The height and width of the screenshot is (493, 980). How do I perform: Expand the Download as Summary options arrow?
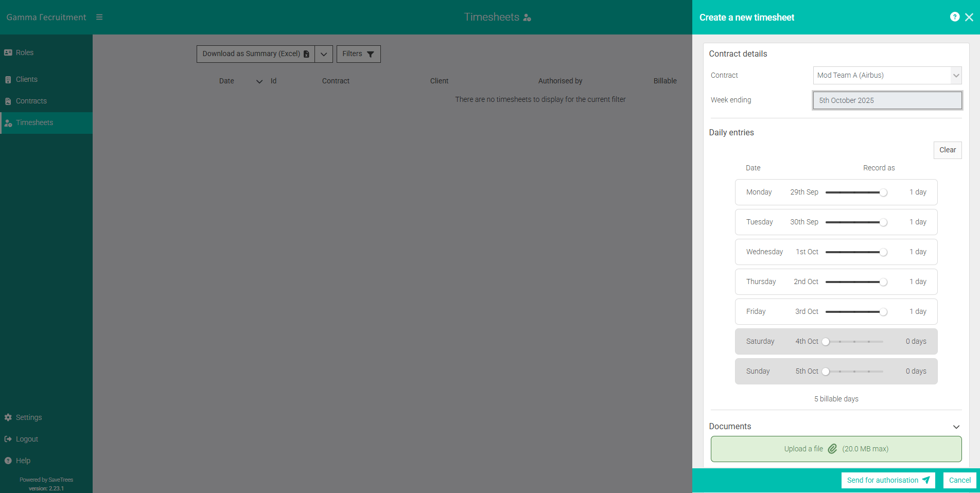coord(324,54)
